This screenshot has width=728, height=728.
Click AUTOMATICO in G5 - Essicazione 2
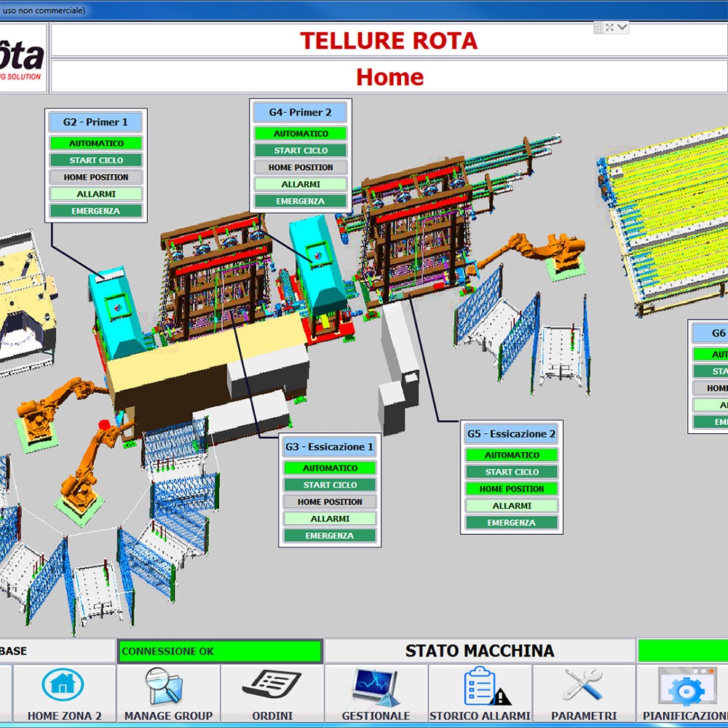pyautogui.click(x=512, y=455)
